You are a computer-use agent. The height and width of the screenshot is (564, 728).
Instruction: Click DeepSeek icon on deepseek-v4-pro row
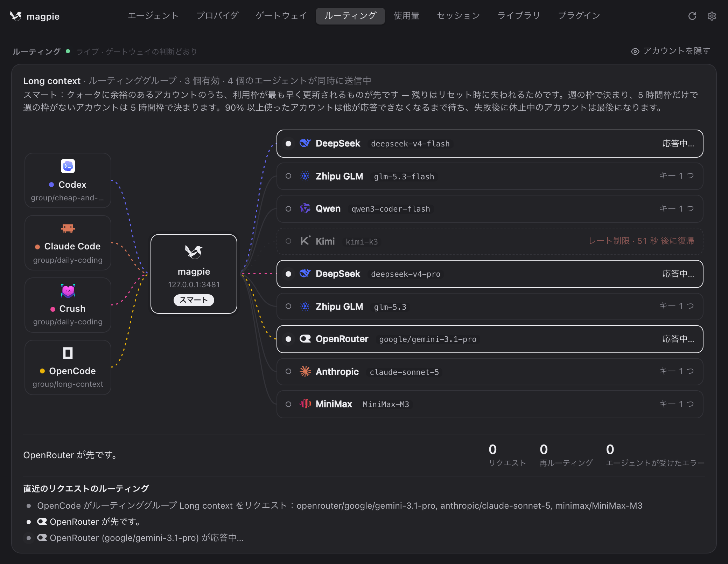[305, 274]
